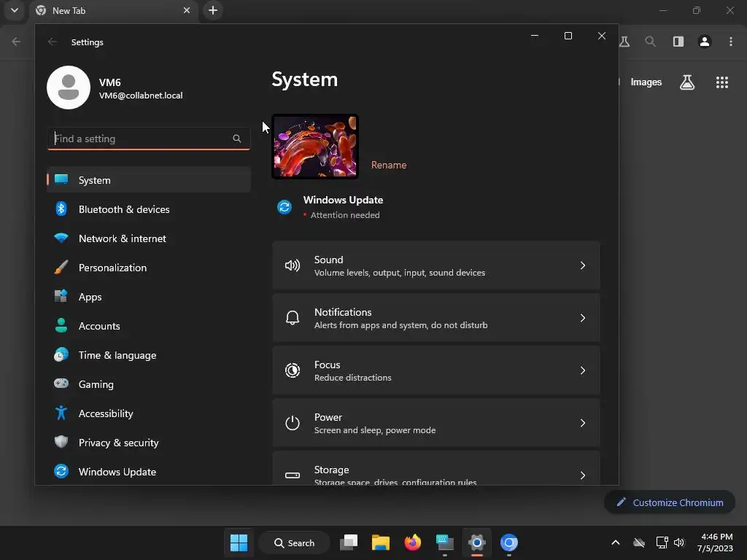The image size is (747, 560).
Task: Open the Windows Start menu
Action: pos(239,542)
